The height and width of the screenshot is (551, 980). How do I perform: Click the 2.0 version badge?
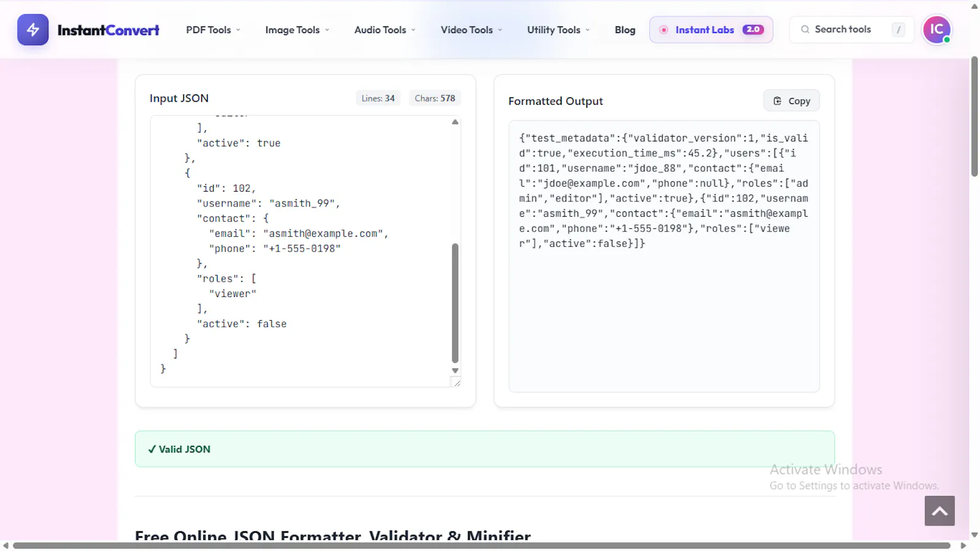[753, 29]
